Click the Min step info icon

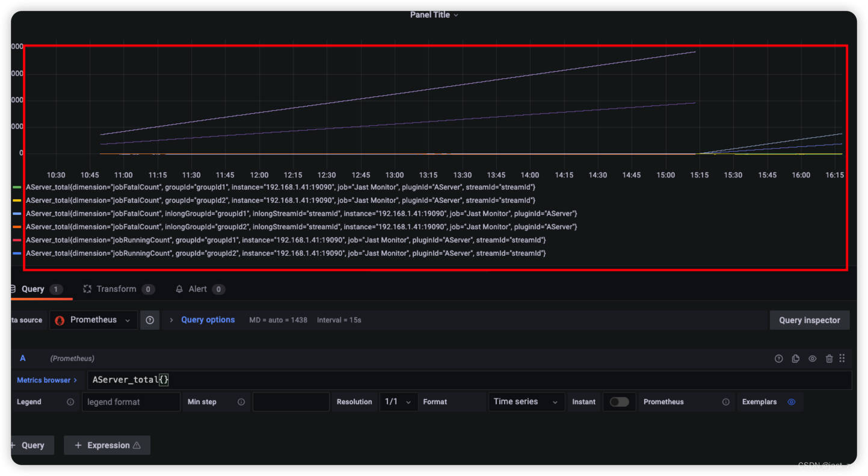point(241,402)
